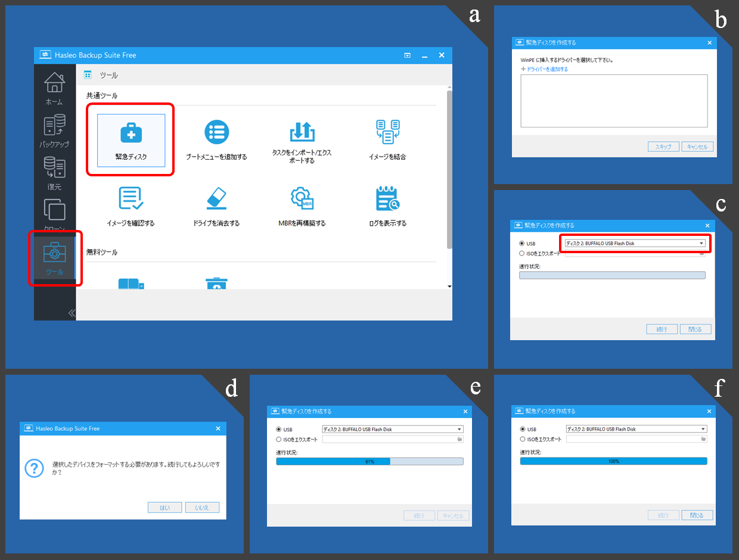Select ISOをエクスポート radio in panel e
The height and width of the screenshot is (560, 739).
279,439
